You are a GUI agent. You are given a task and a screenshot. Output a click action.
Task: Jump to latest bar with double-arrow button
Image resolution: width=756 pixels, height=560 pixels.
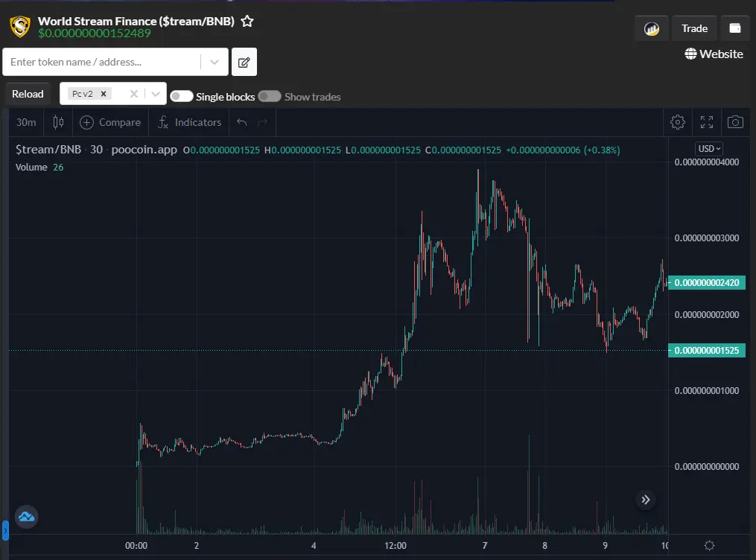click(x=646, y=500)
